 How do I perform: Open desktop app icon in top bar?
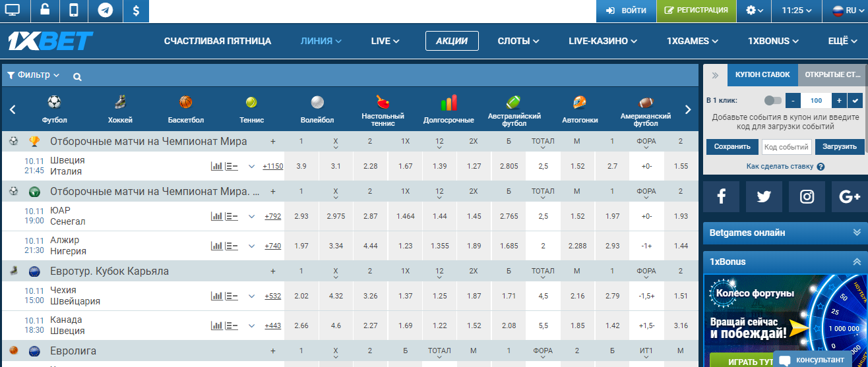12,11
